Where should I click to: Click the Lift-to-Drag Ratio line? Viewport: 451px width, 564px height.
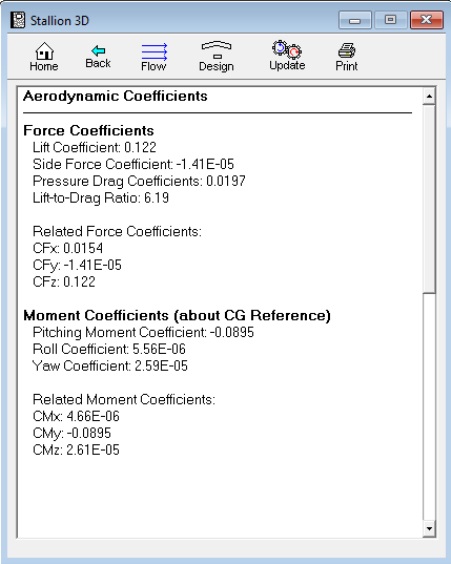101,198
